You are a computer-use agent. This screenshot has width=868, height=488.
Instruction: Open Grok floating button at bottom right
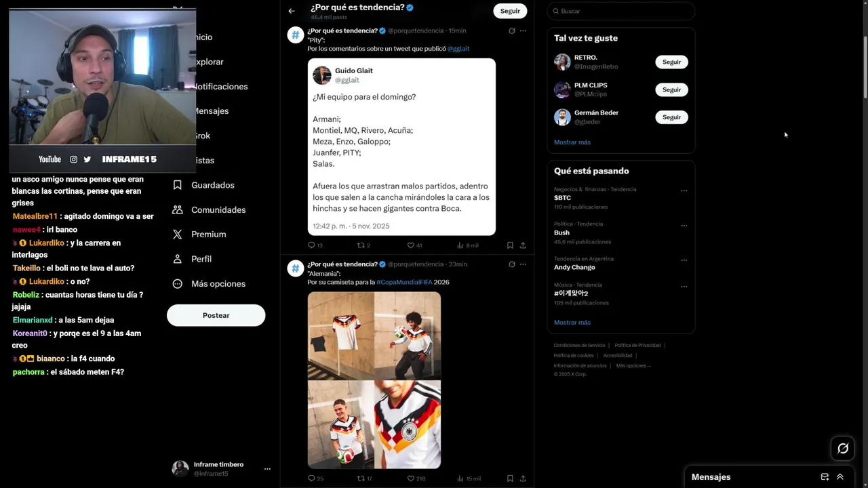843,448
